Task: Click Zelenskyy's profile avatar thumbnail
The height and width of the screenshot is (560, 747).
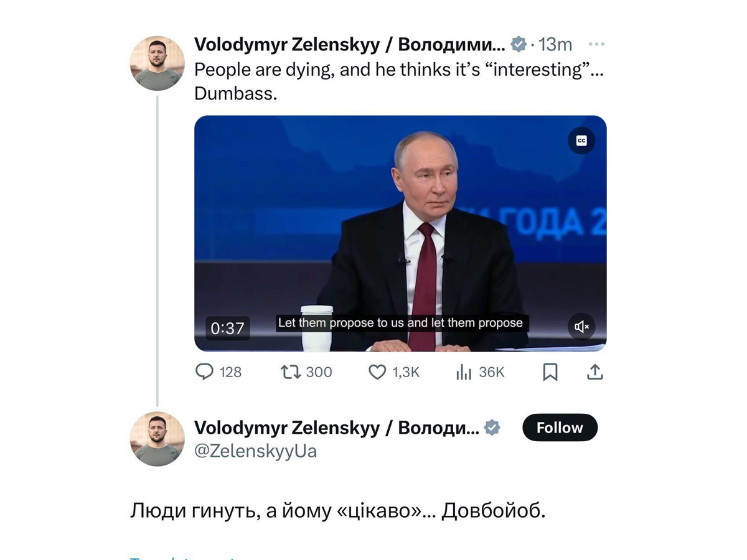Action: coord(157,62)
